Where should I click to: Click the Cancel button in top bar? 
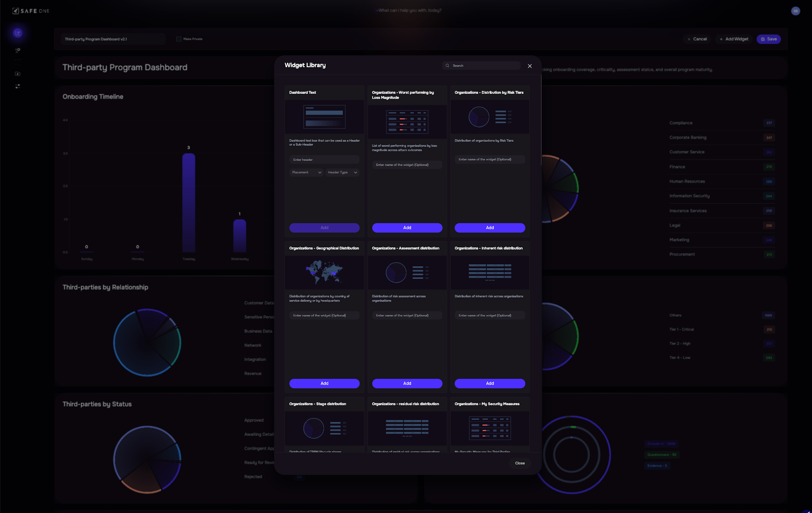coord(697,39)
